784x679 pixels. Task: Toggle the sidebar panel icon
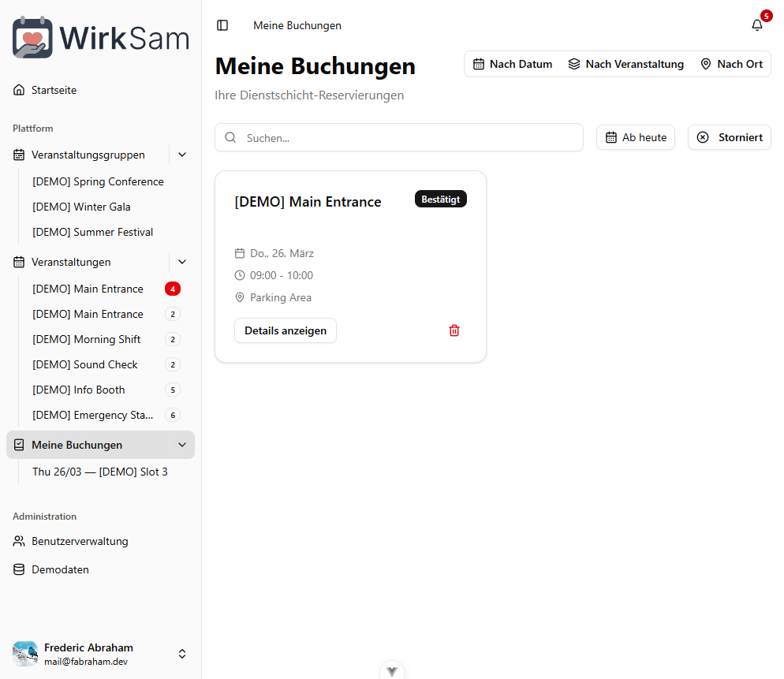pos(222,25)
